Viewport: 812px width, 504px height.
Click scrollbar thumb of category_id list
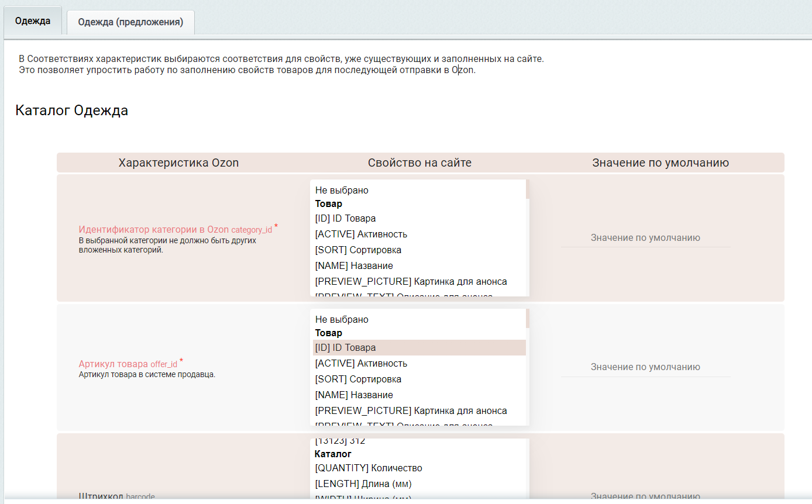point(528,189)
